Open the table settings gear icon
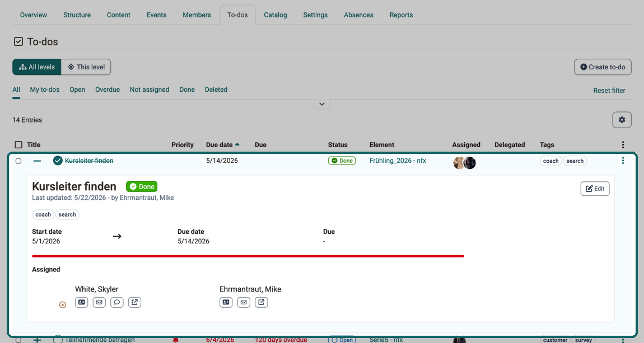This screenshot has width=644, height=343. coord(622,120)
